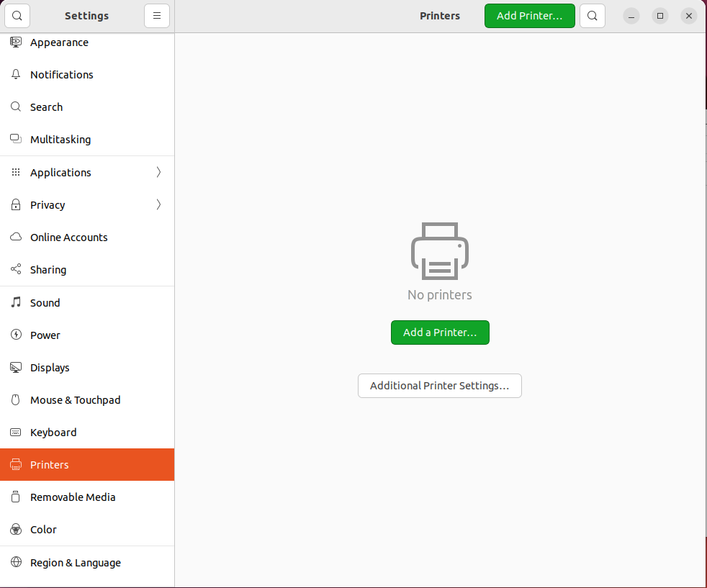
Task: Click the large grey printer placeholder icon
Action: tap(439, 251)
